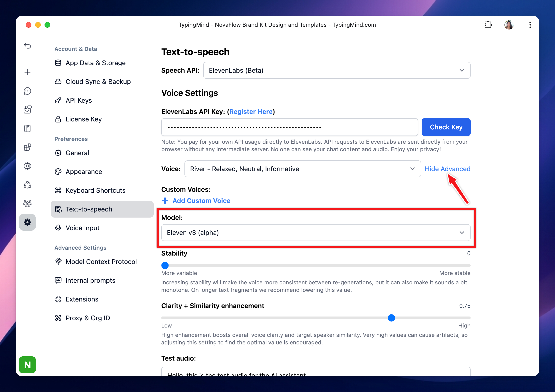Click the Stability slider handle

[x=165, y=266]
